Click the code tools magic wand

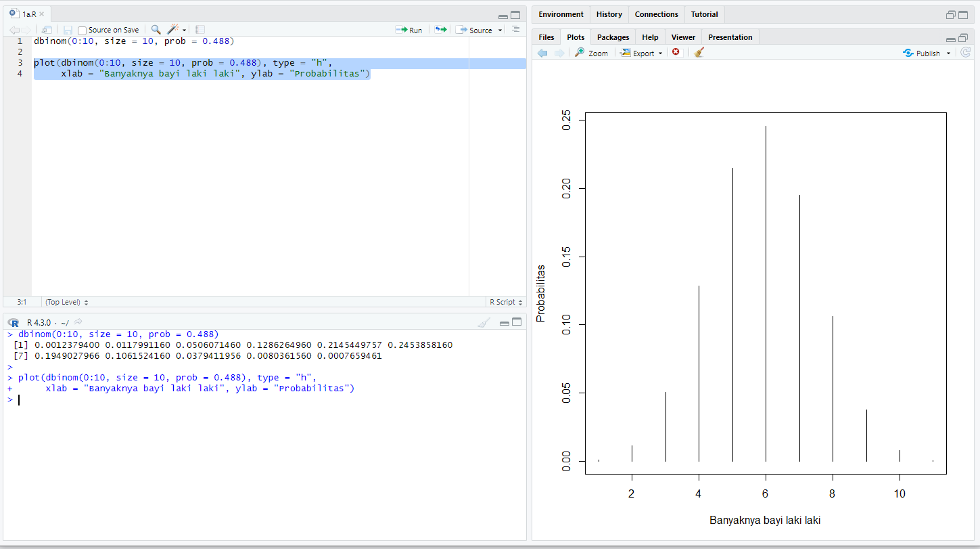[x=173, y=30]
